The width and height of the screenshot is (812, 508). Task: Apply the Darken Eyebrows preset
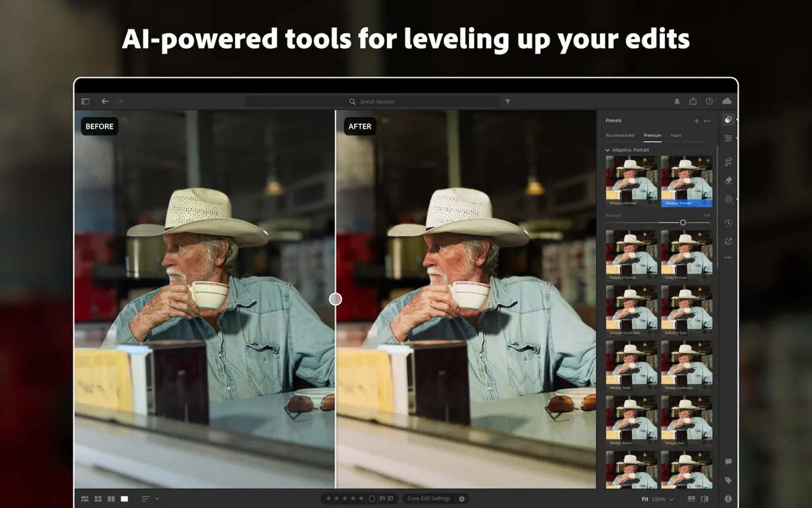pyautogui.click(x=686, y=366)
